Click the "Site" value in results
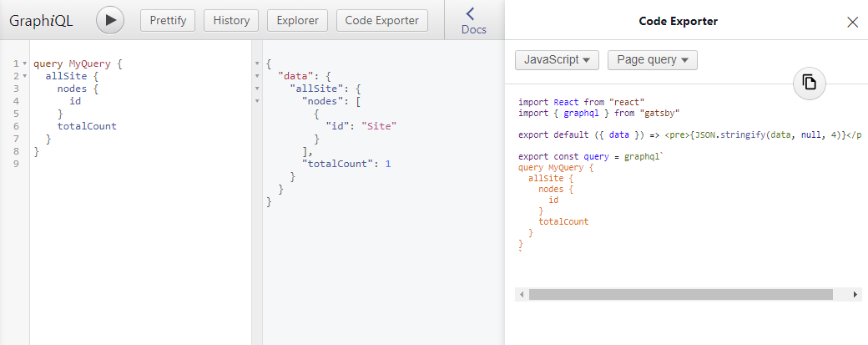Screen dimensions: 868x345 tap(379, 125)
